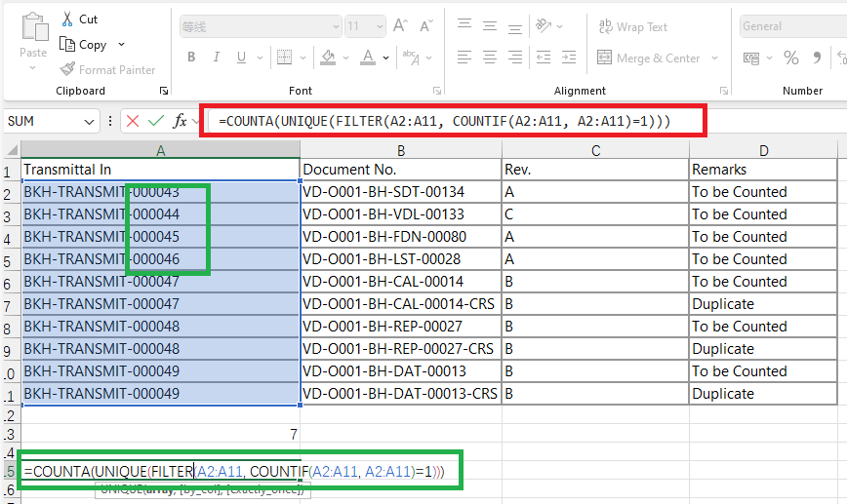Viewport: 847px width, 504px height.
Task: Toggle Wrap Text
Action: 633,26
